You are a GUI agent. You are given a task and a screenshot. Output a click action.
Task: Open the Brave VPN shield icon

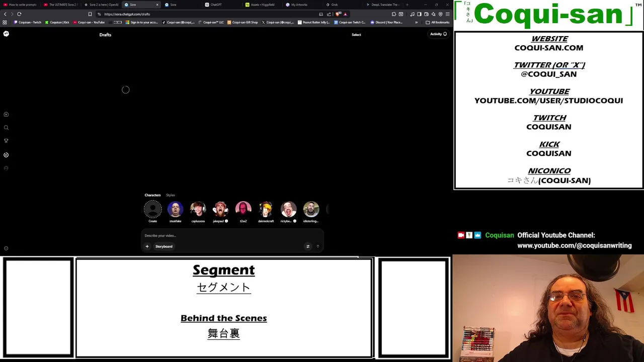[x=441, y=14]
